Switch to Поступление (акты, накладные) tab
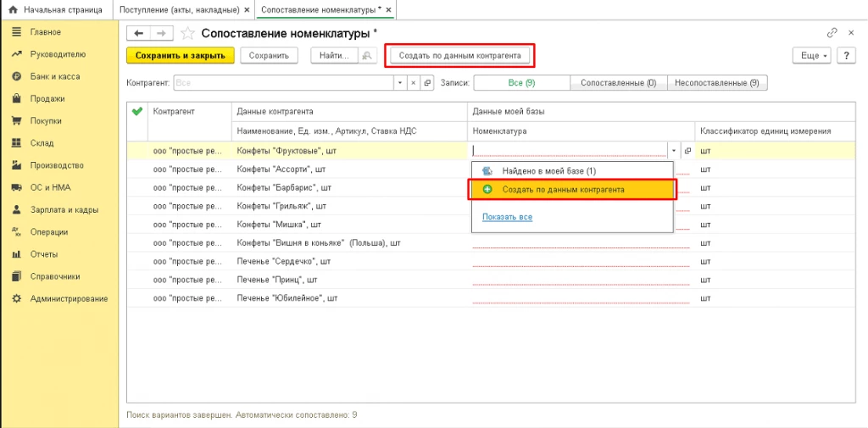The image size is (868, 428). 183,10
